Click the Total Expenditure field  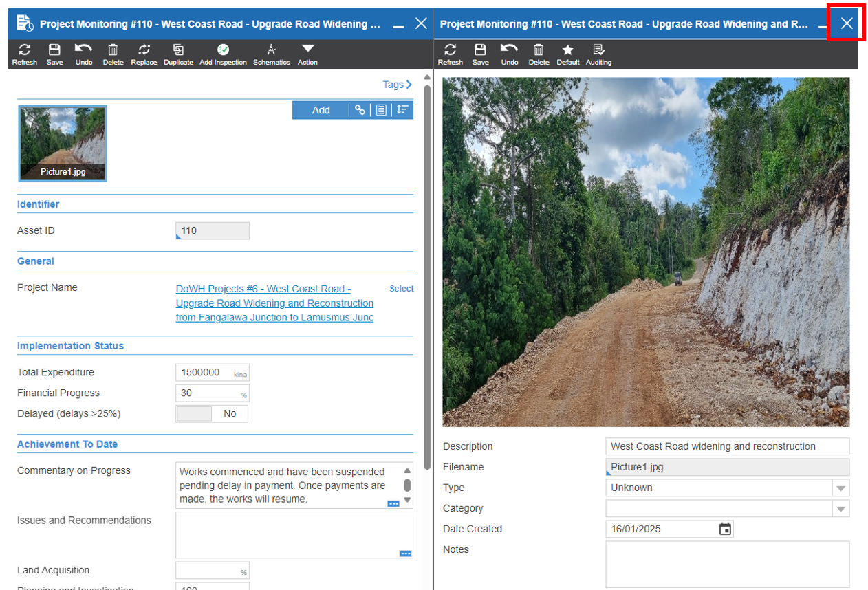213,373
